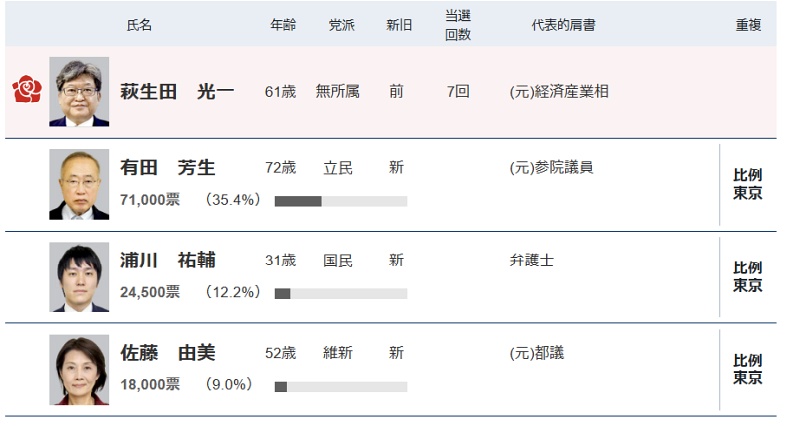Click 比例東京 label for 浦川 祐輔

[748, 277]
